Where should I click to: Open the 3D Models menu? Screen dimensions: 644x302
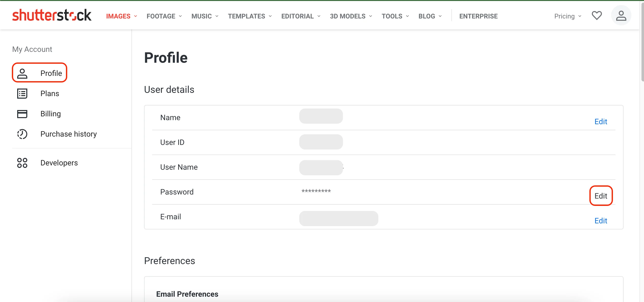click(351, 16)
